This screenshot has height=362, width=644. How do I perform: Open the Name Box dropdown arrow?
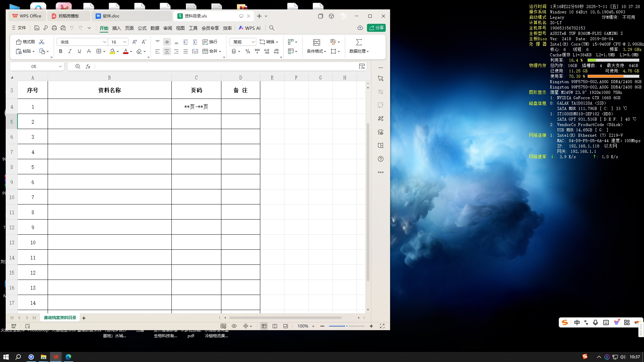tap(60, 66)
